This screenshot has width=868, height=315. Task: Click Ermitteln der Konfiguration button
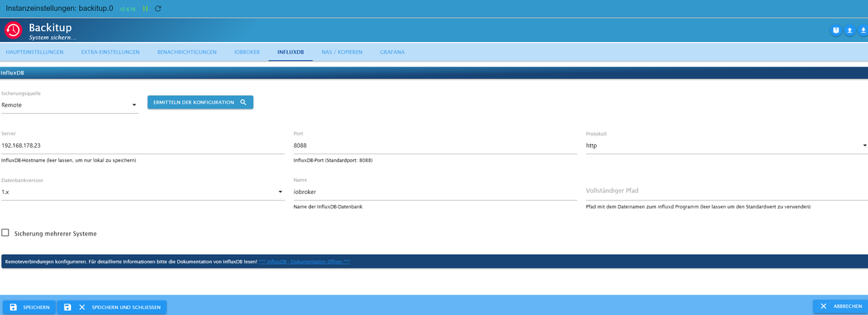(200, 102)
